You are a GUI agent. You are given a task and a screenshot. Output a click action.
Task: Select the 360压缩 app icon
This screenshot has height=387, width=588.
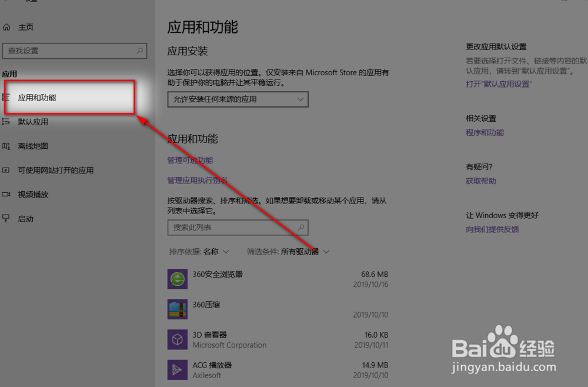tap(178, 309)
